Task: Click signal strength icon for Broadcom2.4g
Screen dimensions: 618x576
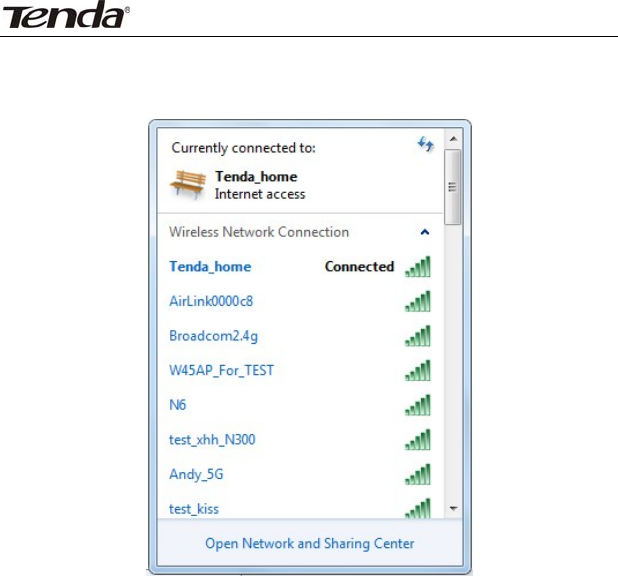Action: point(418,336)
